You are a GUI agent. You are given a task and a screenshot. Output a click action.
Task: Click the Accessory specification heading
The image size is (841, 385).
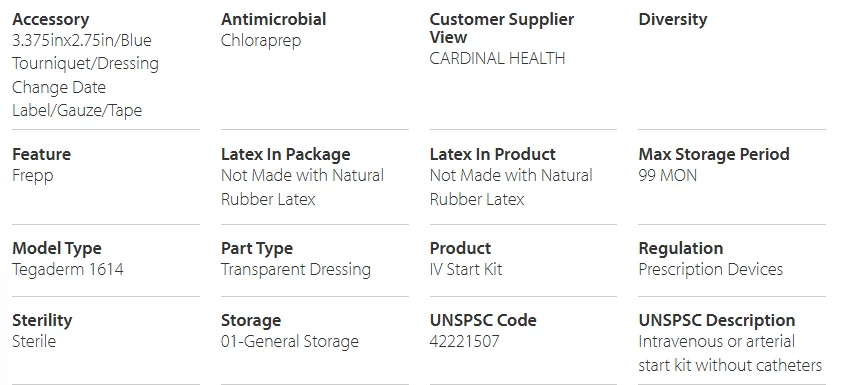click(50, 19)
